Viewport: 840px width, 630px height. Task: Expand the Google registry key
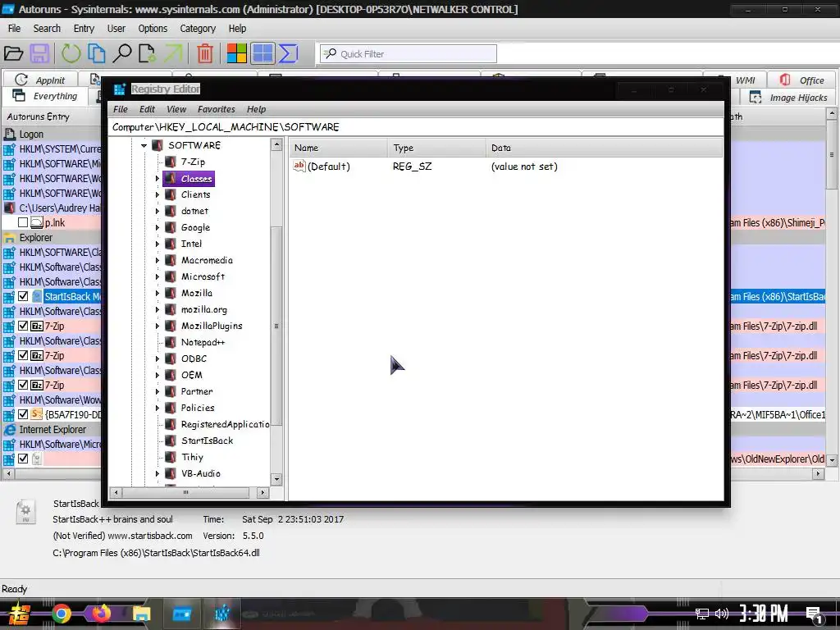tap(157, 228)
